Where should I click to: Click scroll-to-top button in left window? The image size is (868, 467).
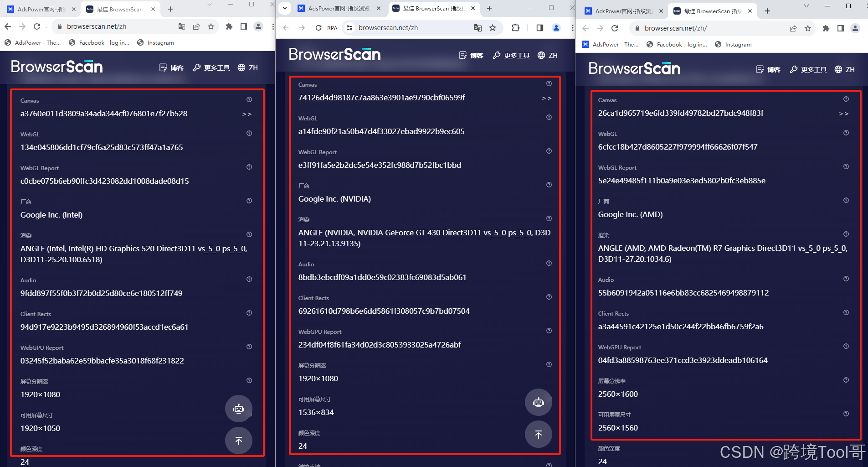tap(239, 441)
